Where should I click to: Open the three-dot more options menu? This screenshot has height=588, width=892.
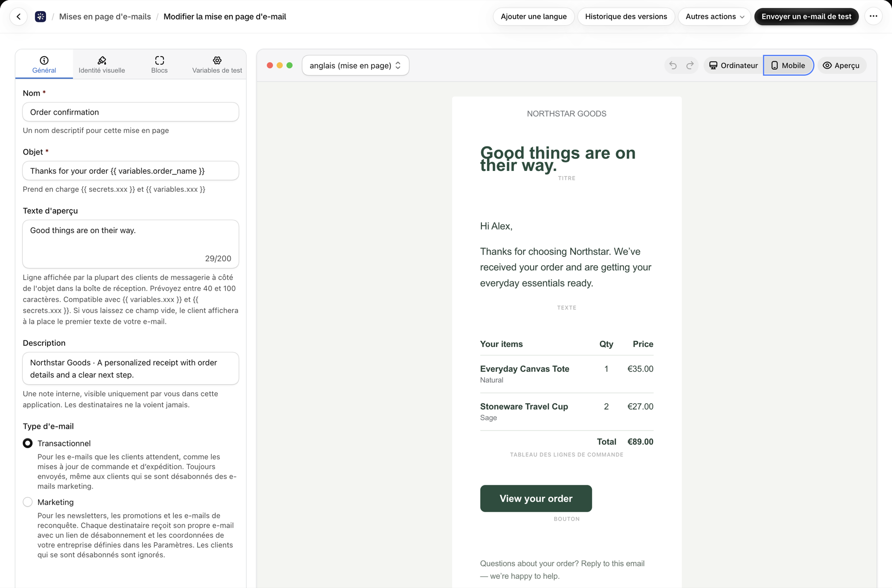pyautogui.click(x=873, y=17)
